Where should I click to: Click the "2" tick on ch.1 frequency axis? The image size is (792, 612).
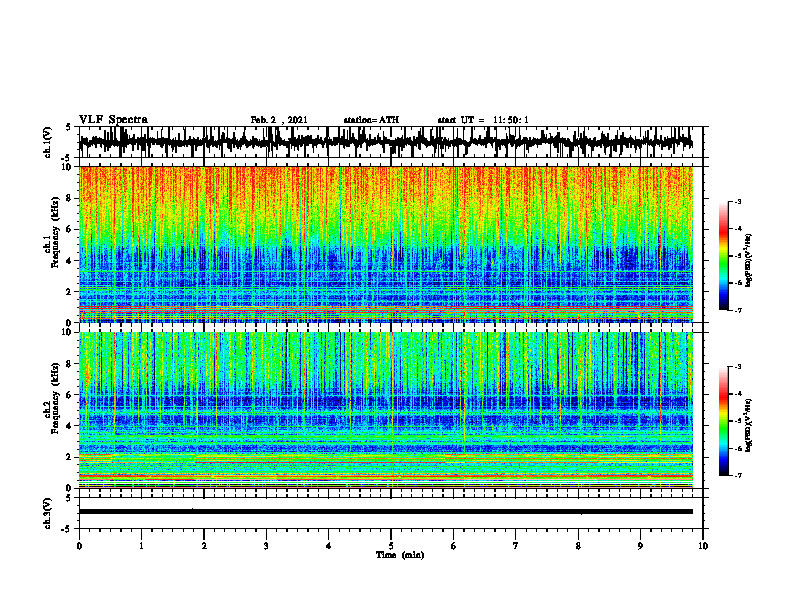click(x=69, y=291)
